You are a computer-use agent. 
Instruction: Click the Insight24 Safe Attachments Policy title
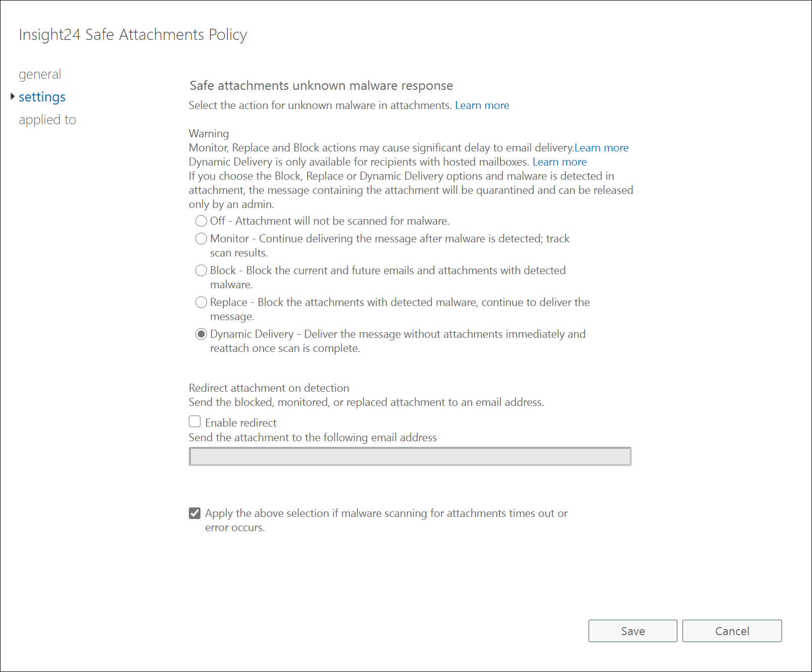coord(133,35)
